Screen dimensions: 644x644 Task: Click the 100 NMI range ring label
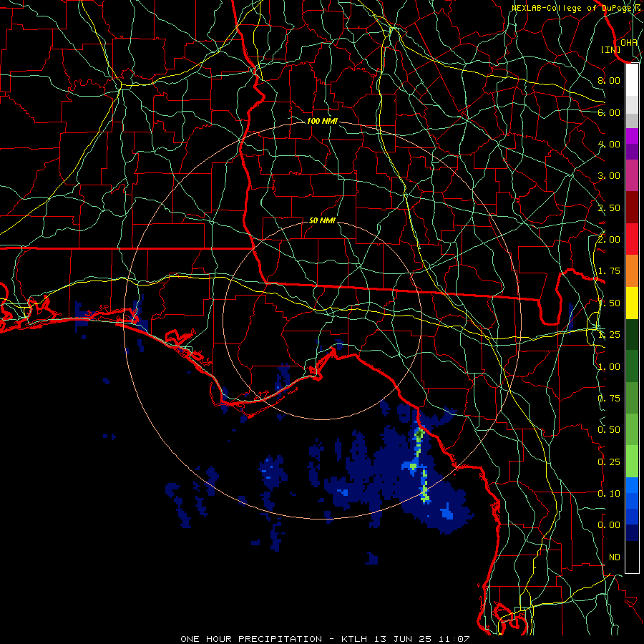point(322,121)
